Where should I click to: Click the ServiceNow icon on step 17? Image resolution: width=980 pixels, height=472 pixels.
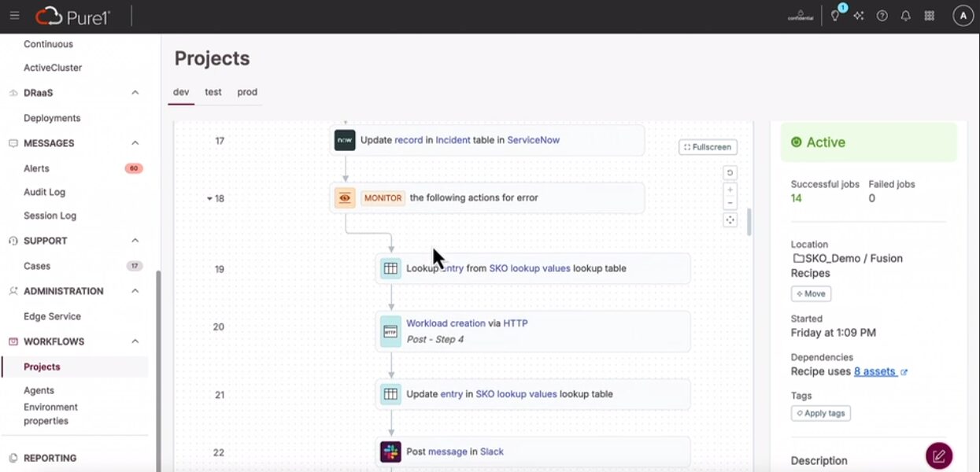pos(345,140)
